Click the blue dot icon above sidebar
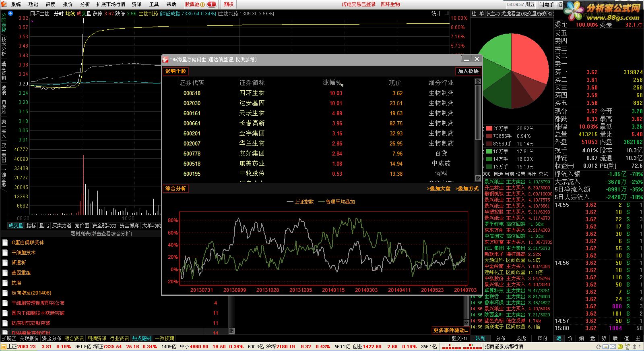The image size is (644, 351). pos(10,13)
